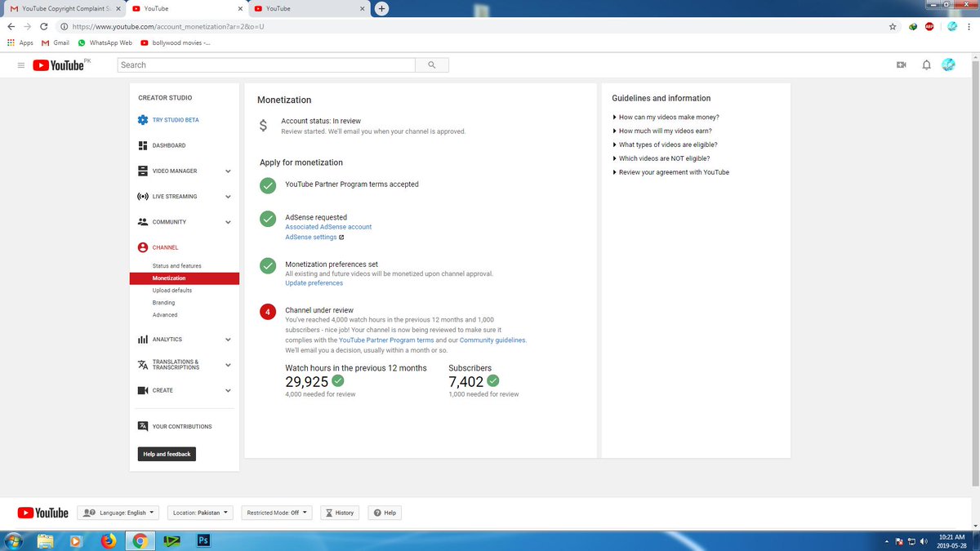Select Advanced in sidebar

click(165, 315)
